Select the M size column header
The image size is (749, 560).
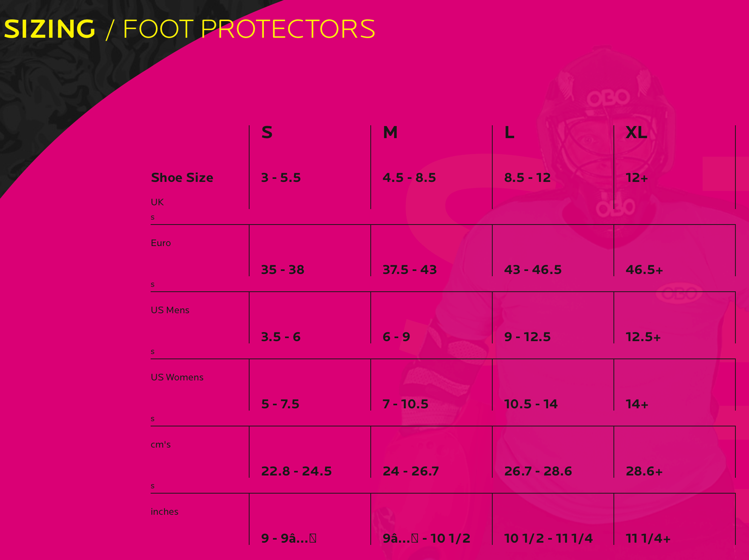pyautogui.click(x=390, y=132)
